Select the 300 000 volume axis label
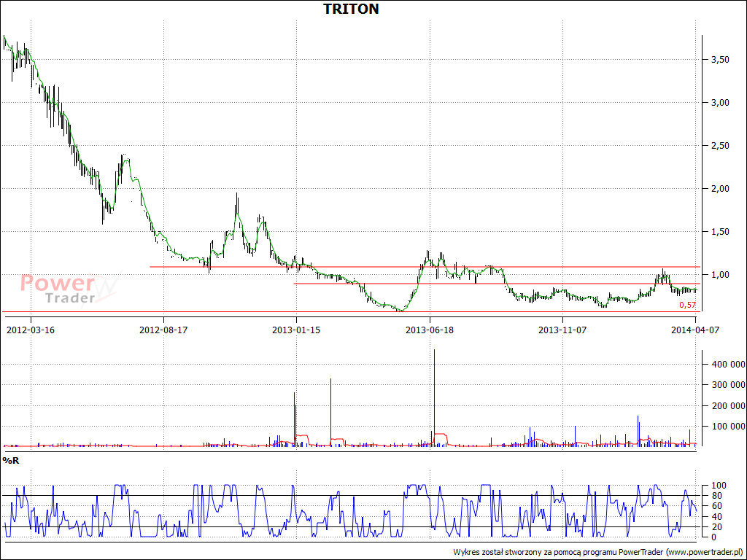The height and width of the screenshot is (560, 747). tap(728, 385)
